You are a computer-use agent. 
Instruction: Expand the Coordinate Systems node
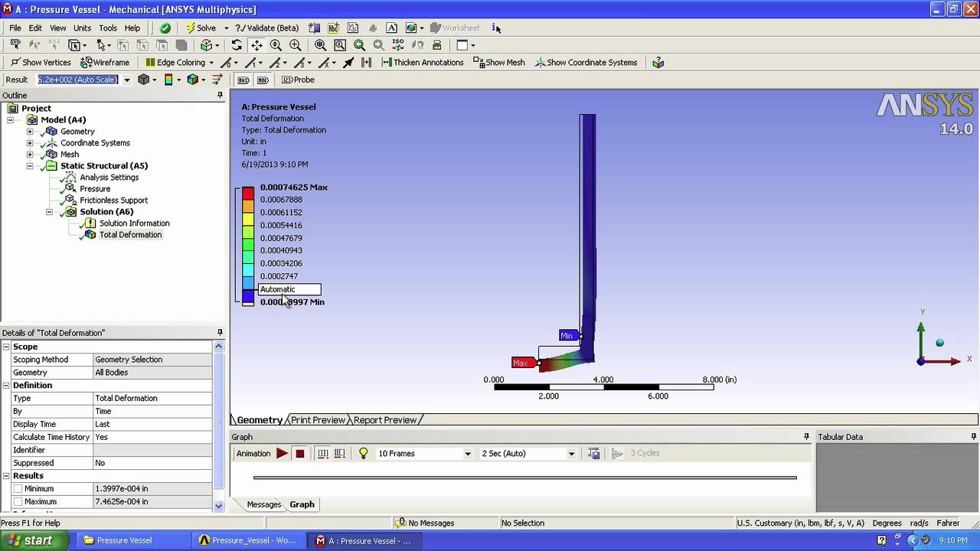pos(30,143)
